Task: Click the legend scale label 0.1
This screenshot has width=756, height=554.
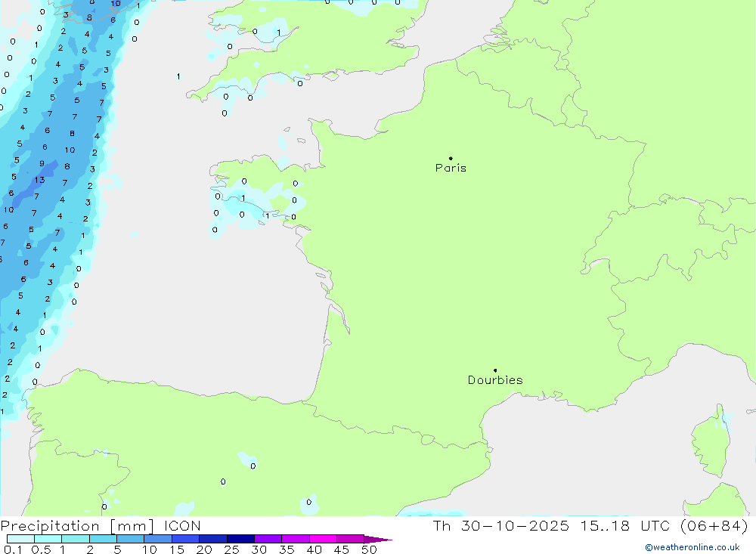Action: [x=13, y=549]
